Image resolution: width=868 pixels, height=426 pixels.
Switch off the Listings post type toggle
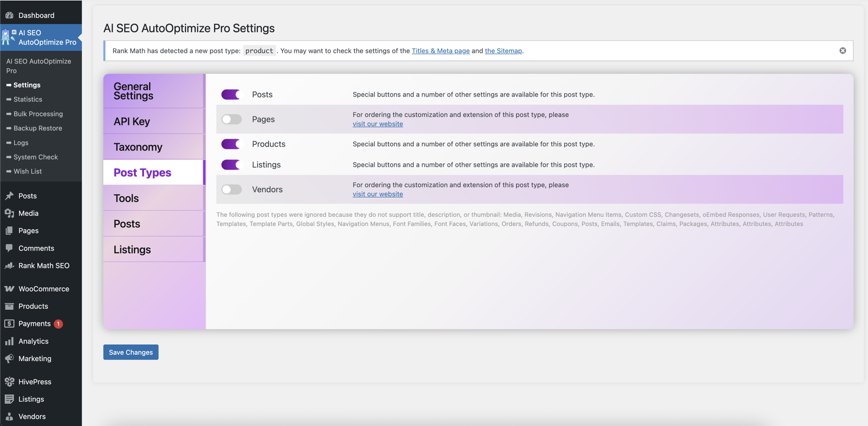pos(231,165)
